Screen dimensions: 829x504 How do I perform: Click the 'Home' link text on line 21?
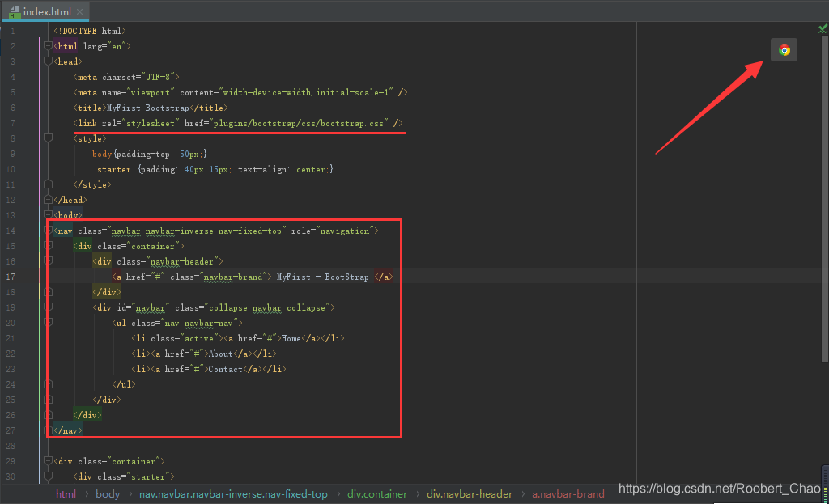291,338
